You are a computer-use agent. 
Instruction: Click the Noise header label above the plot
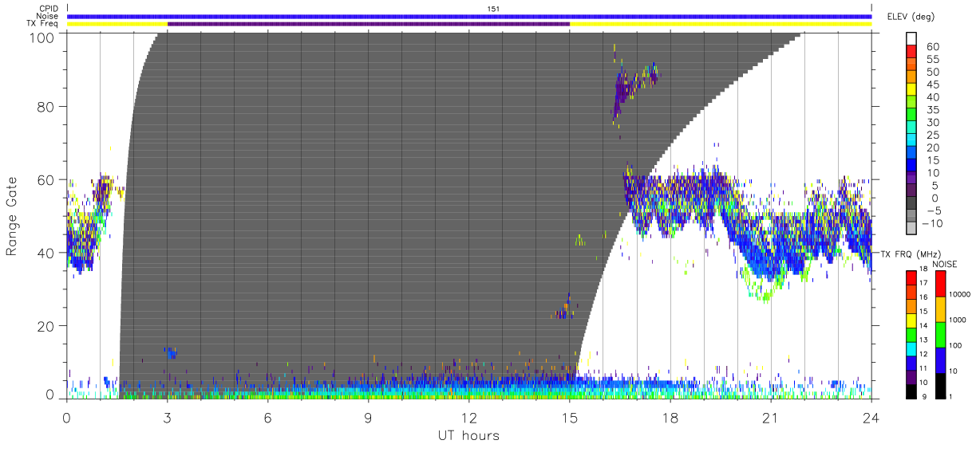(x=47, y=16)
